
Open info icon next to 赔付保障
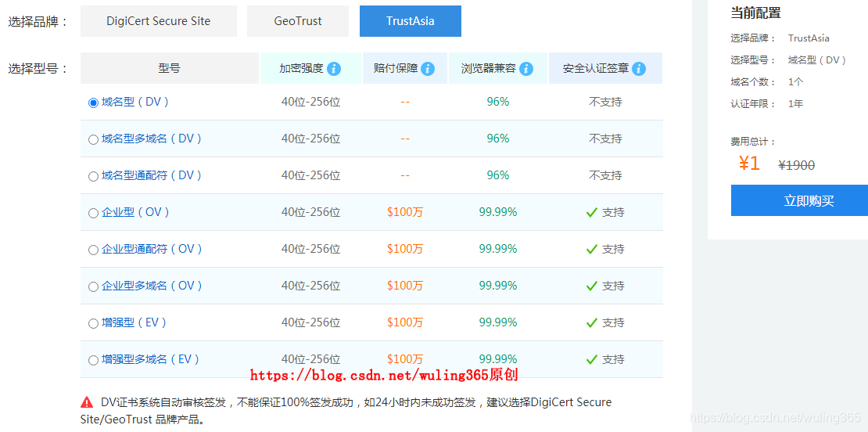click(x=428, y=69)
